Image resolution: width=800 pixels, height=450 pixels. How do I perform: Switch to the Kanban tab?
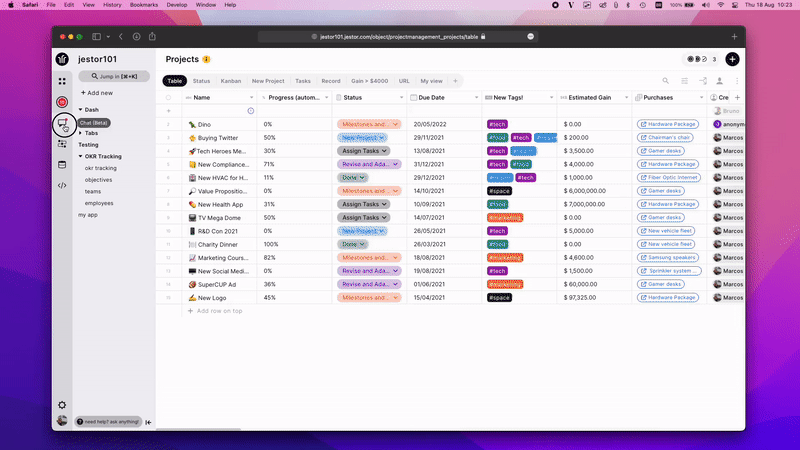click(231, 81)
